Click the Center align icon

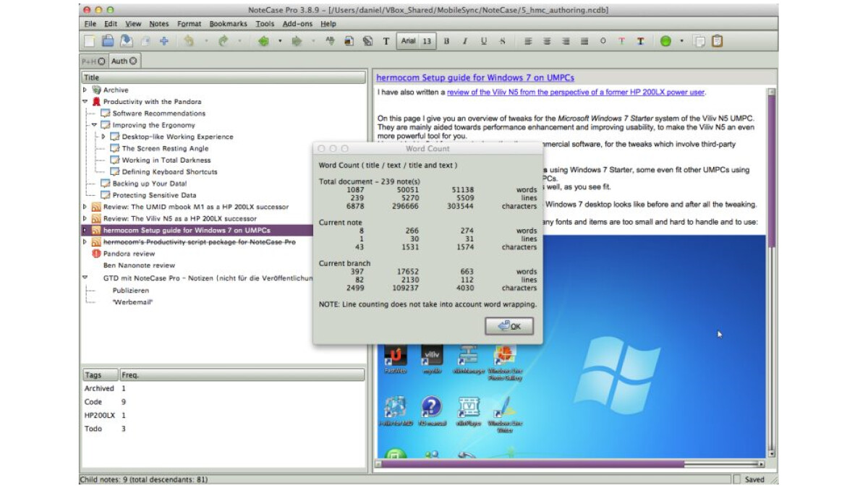click(547, 41)
